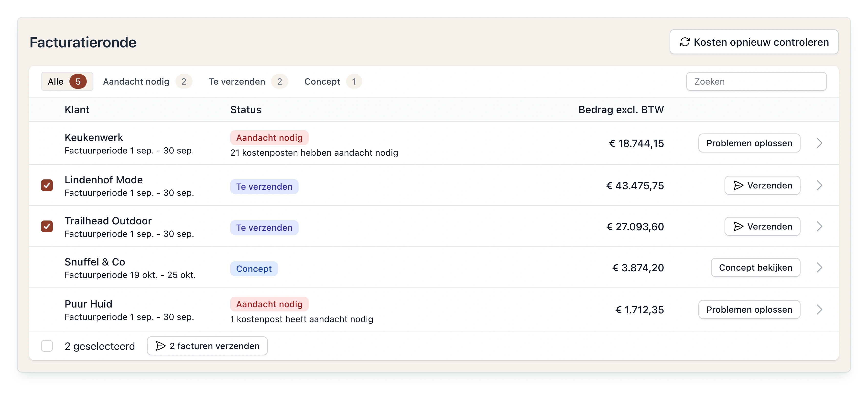The image size is (868, 396).
Task: Expand the Keukenwerk row chevron
Action: point(819,143)
